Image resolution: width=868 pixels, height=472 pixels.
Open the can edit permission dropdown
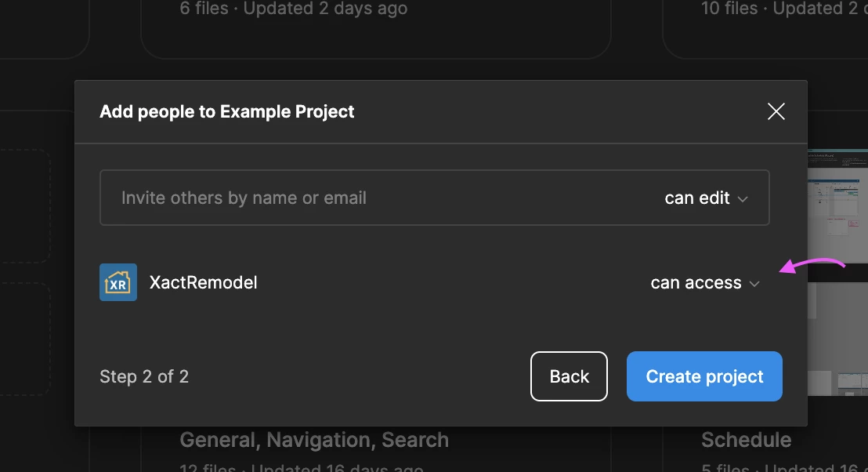(707, 198)
